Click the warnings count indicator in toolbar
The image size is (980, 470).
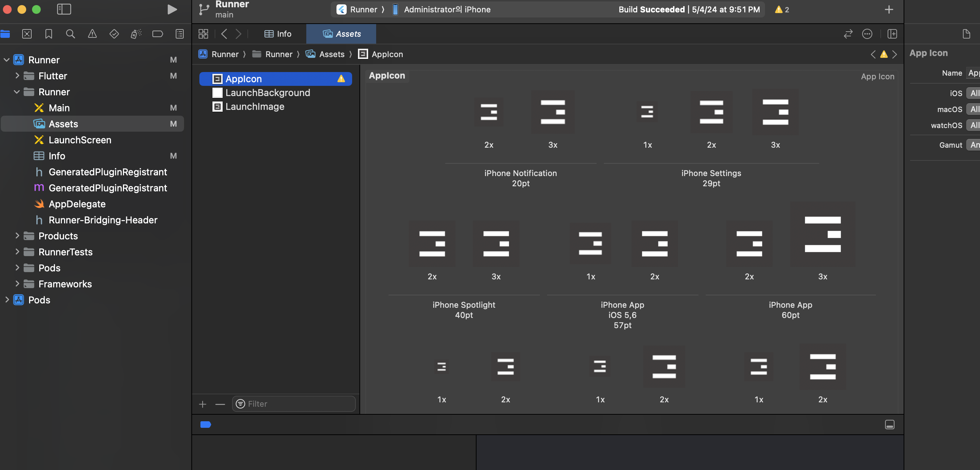782,9
